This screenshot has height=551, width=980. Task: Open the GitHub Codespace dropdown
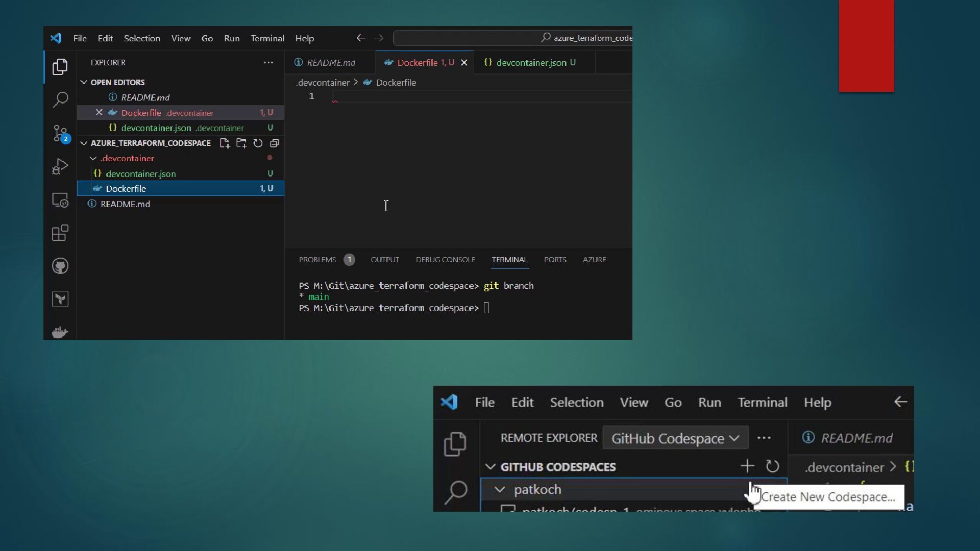pos(675,438)
